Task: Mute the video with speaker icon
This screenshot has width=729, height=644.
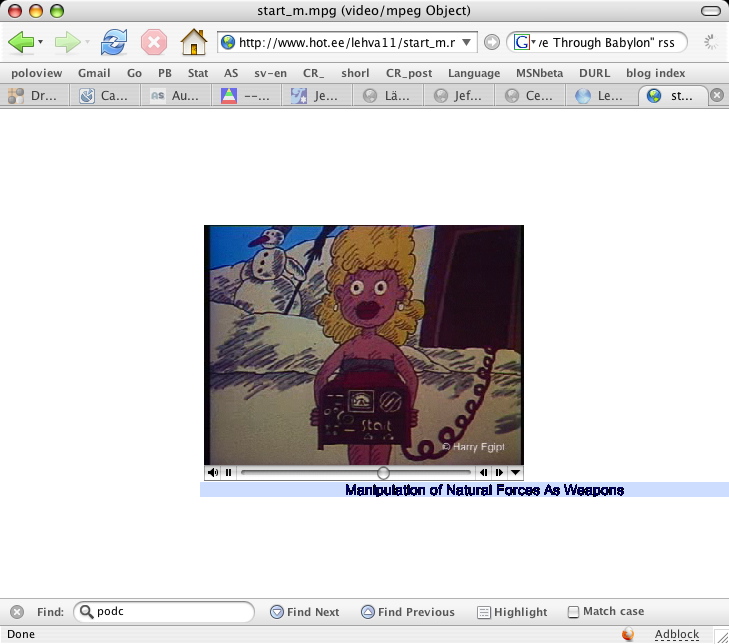Action: click(213, 472)
